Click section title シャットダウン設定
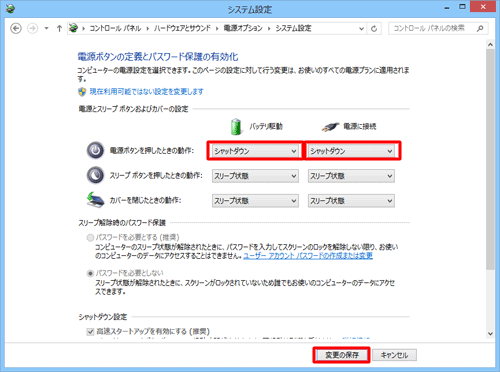The height and width of the screenshot is (372, 500). (x=103, y=317)
